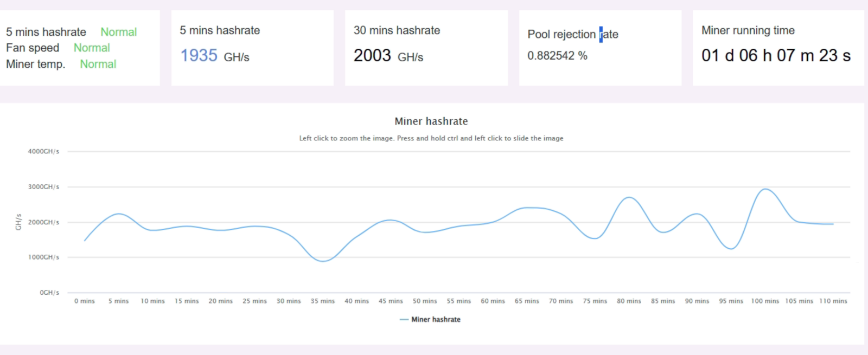Click the blue legend line swatch
Screen dimensions: 868x355
404,319
